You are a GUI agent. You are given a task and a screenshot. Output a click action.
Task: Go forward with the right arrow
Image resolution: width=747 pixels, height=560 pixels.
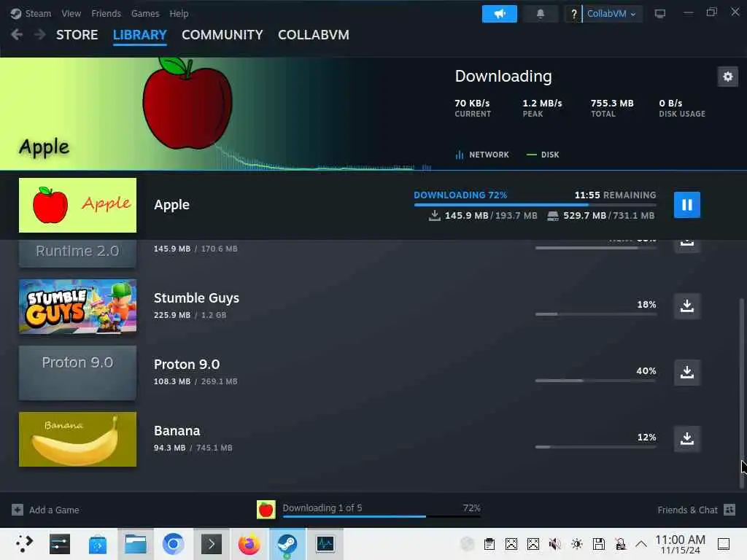click(x=40, y=34)
